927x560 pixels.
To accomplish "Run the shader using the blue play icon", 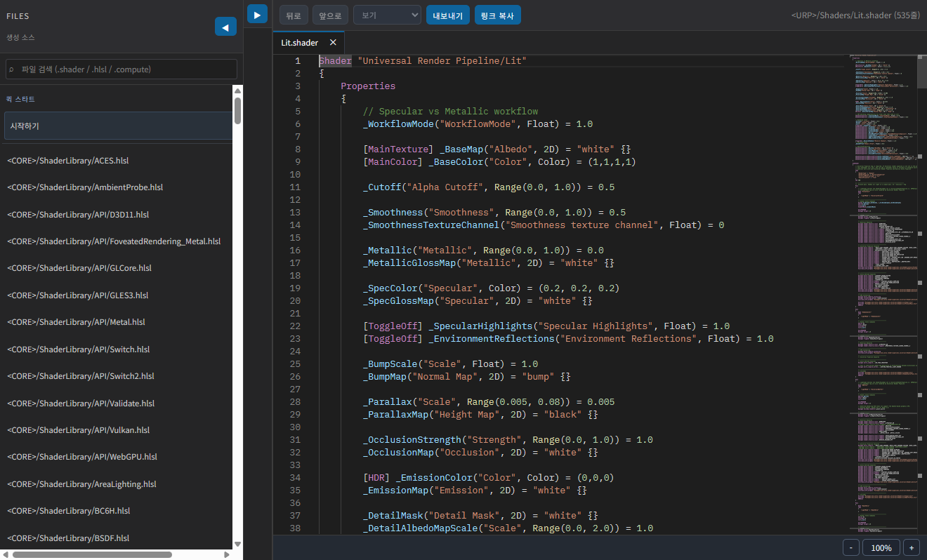I will [x=257, y=14].
